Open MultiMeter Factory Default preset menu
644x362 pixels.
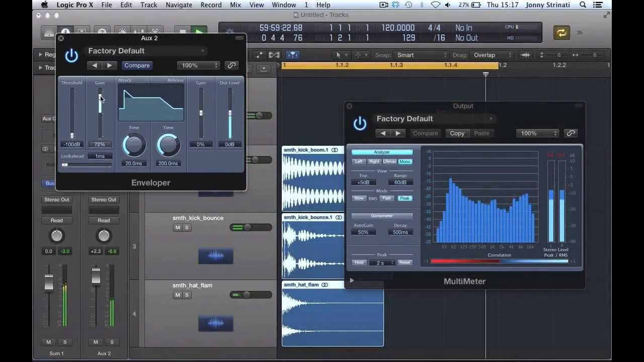pos(435,119)
